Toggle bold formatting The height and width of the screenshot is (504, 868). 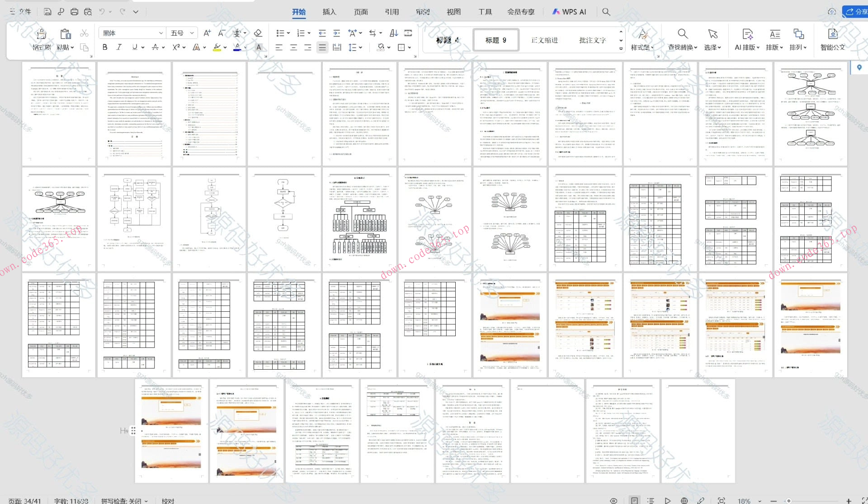(x=105, y=47)
